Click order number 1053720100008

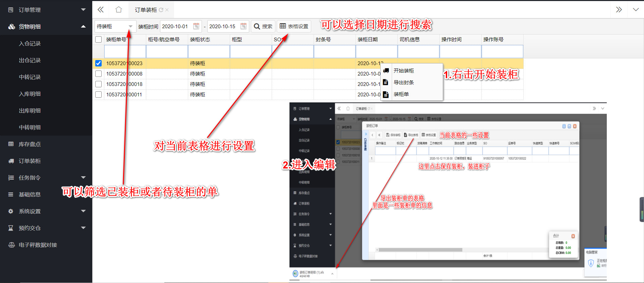coord(124,74)
